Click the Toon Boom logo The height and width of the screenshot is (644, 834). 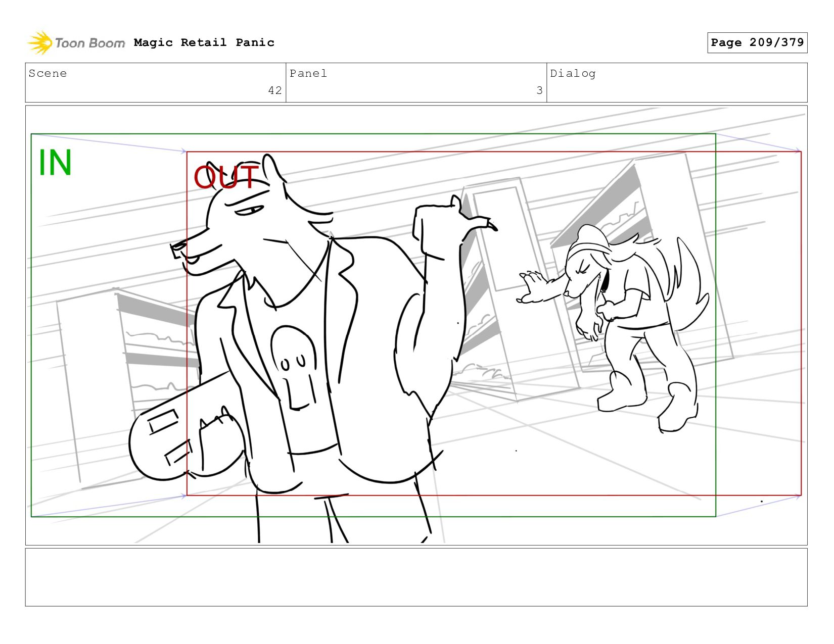click(76, 43)
